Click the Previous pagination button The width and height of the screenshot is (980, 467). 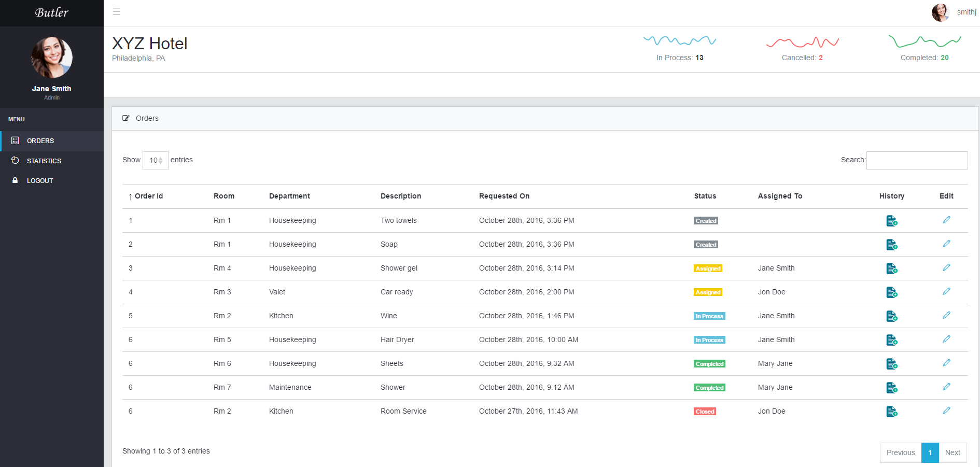click(x=900, y=452)
